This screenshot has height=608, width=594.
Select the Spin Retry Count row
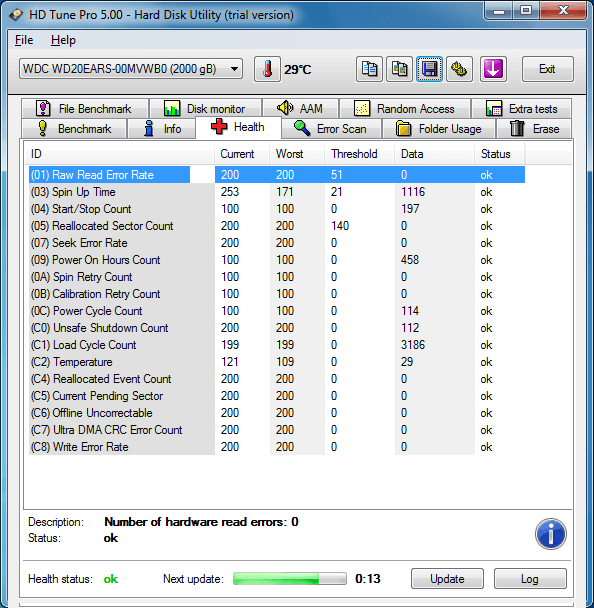277,277
